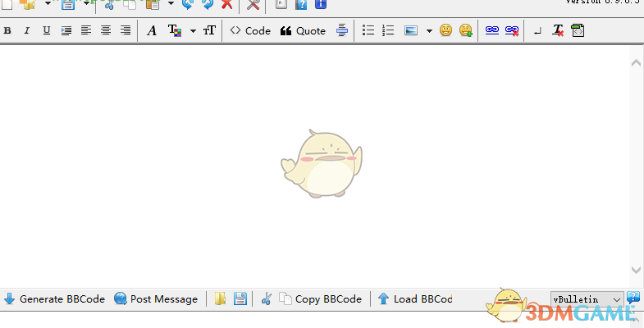
Task: Align text to the left
Action: coord(86,31)
